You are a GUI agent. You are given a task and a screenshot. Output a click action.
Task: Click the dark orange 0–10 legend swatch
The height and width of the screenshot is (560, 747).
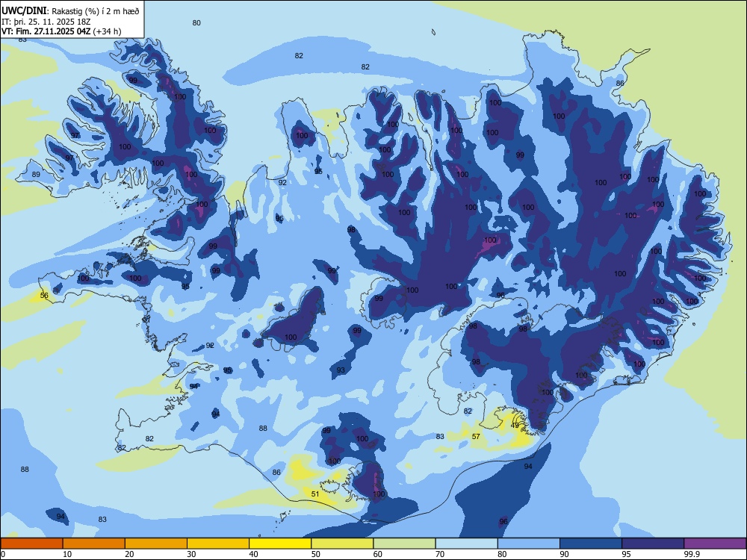pos(31,544)
